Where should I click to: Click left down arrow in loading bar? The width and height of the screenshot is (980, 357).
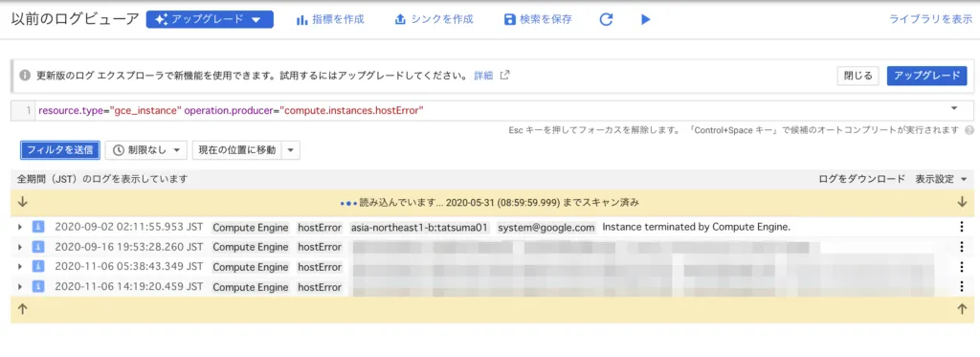point(23,202)
